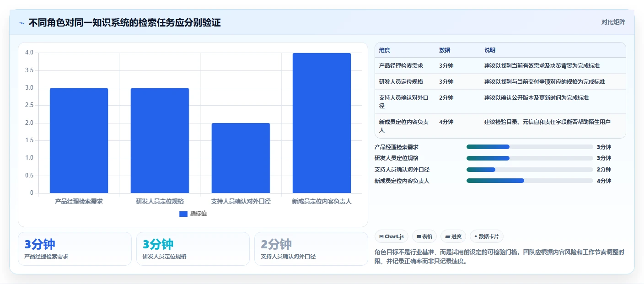This screenshot has width=644, height=284.
Task: Click the 支持人员确认对外口径 progress bar
Action: [530, 170]
